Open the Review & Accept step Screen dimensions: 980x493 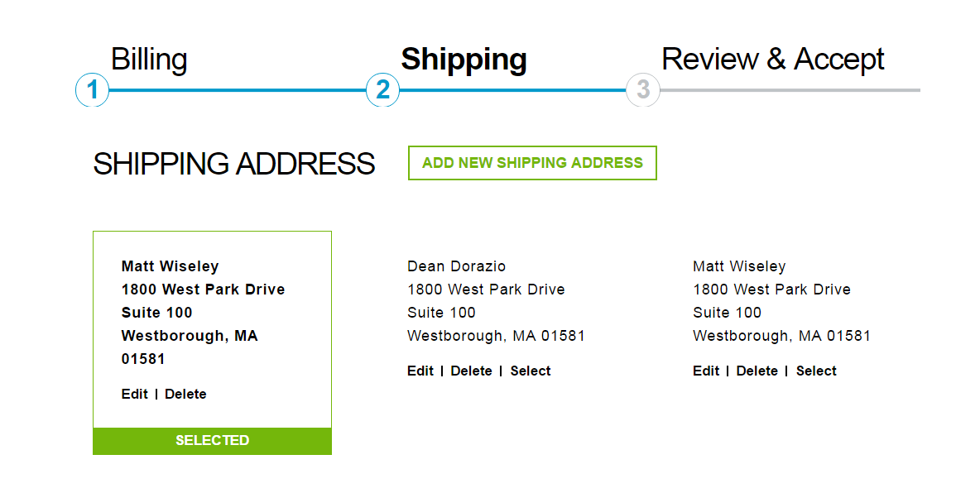click(x=772, y=60)
